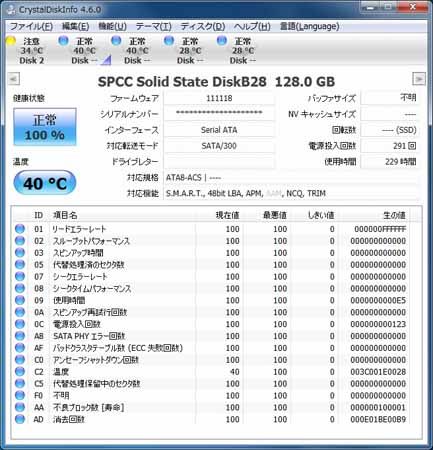Click the empty ドライブレター field
The image size is (433, 450).
219,162
